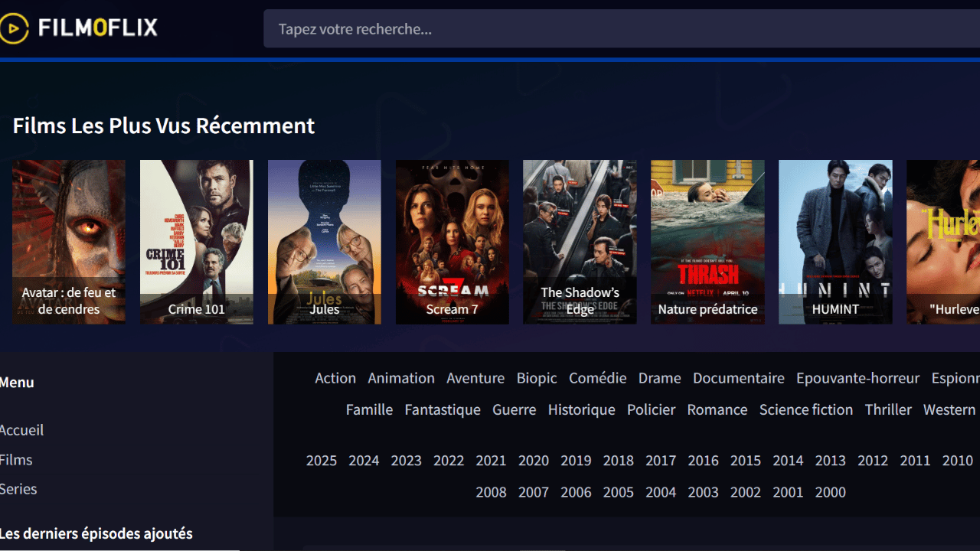Open the Scream 7 movie poster
980x551 pixels.
pyautogui.click(x=452, y=242)
